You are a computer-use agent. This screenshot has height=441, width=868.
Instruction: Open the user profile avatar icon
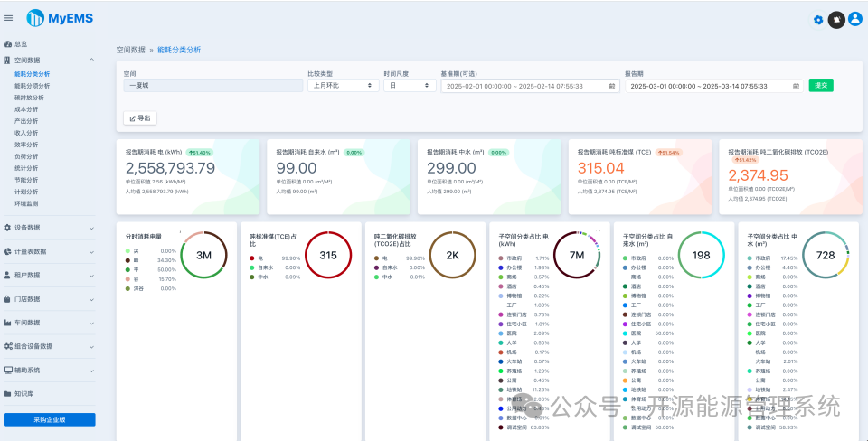(855, 19)
